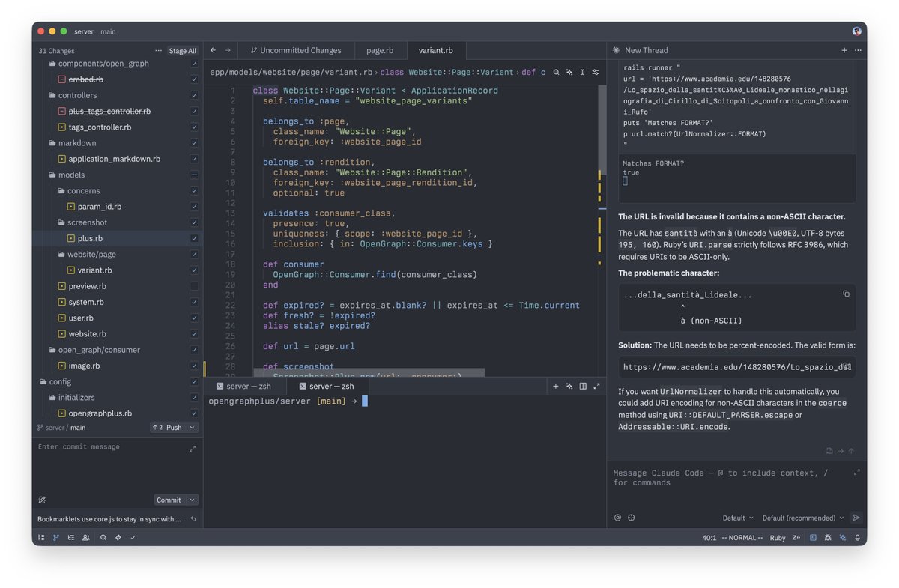
Task: Open the agent panel ellipsis menu
Action: pos(858,50)
